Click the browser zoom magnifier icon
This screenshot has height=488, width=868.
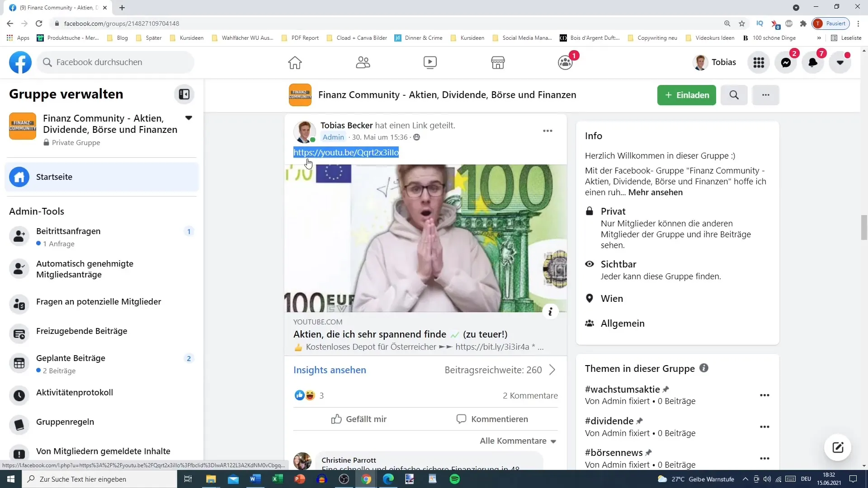[727, 23]
